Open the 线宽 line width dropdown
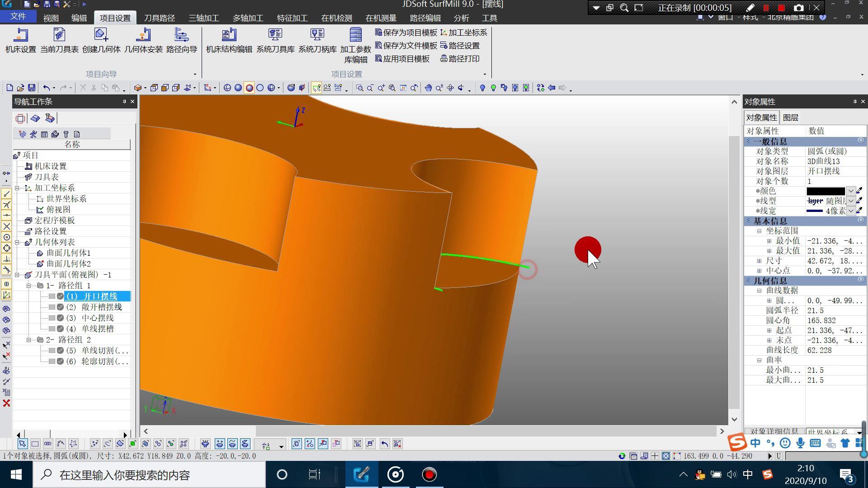The image size is (868, 488). click(x=851, y=211)
